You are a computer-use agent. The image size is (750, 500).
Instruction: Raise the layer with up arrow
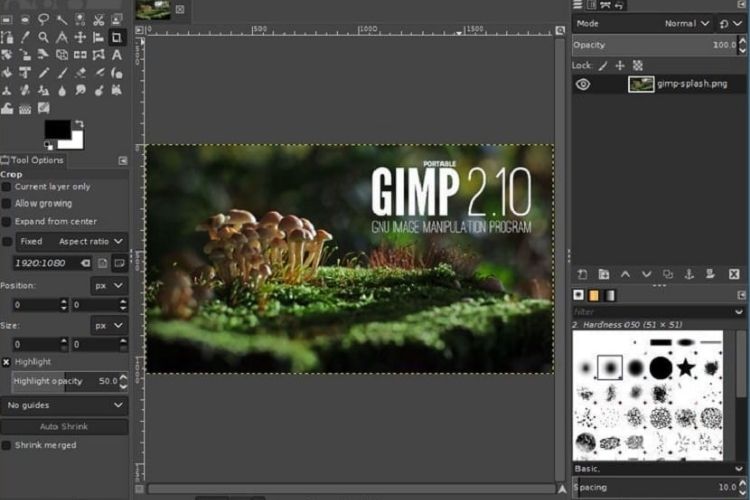(625, 275)
